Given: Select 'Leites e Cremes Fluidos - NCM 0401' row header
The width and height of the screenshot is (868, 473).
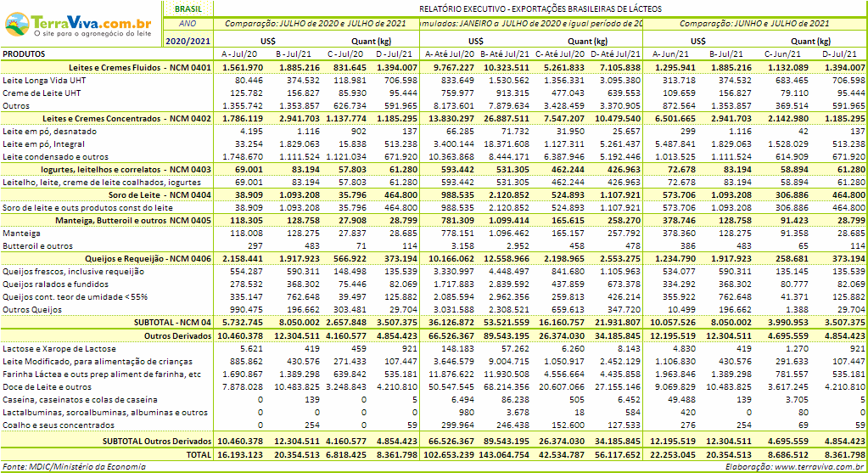Looking at the screenshot, I should 139,68.
